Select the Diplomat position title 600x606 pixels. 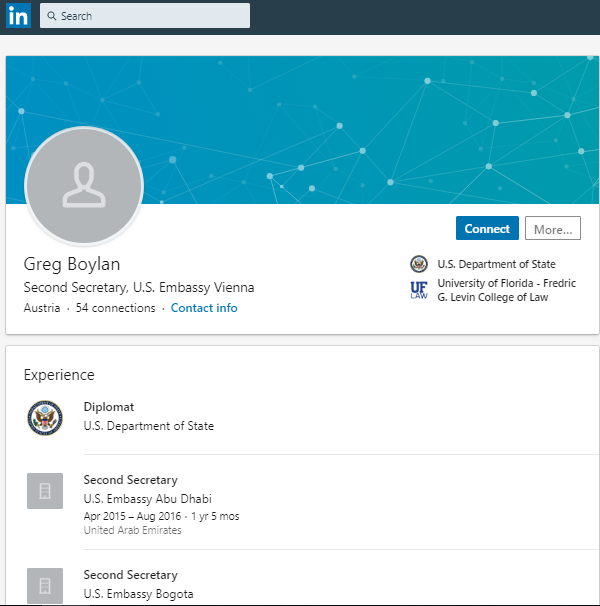tap(109, 407)
